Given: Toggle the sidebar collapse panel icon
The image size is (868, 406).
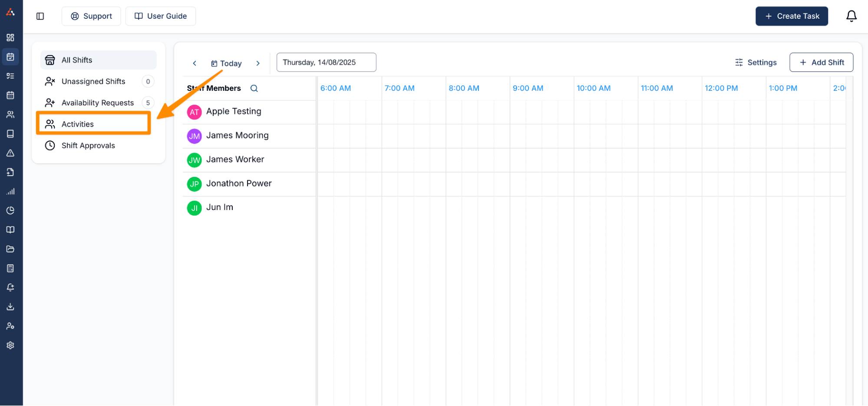Looking at the screenshot, I should (x=40, y=16).
